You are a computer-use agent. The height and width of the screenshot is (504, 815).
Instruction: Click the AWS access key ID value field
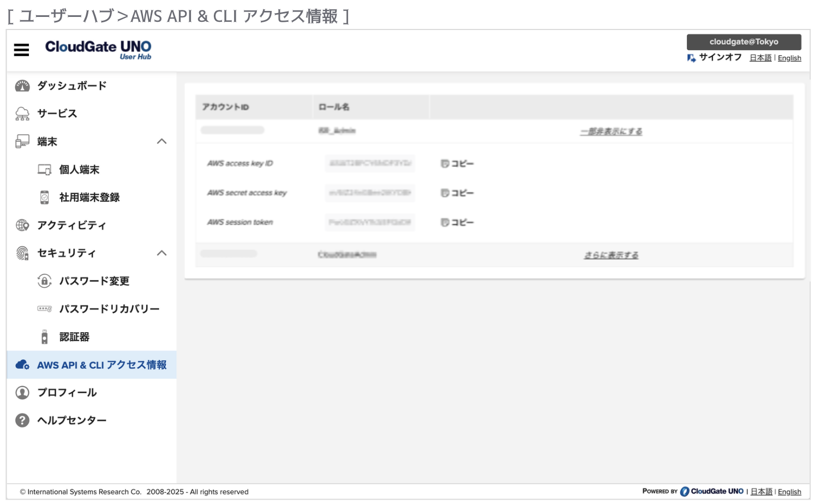coord(370,164)
